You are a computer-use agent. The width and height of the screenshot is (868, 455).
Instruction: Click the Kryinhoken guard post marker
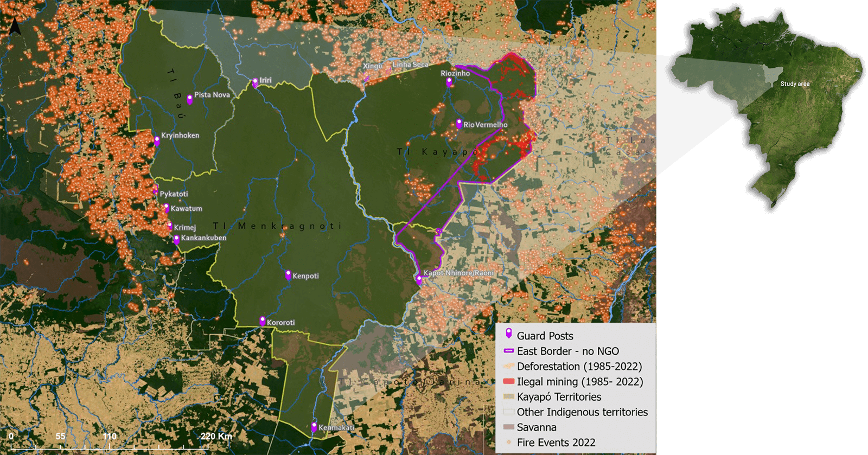point(157,142)
